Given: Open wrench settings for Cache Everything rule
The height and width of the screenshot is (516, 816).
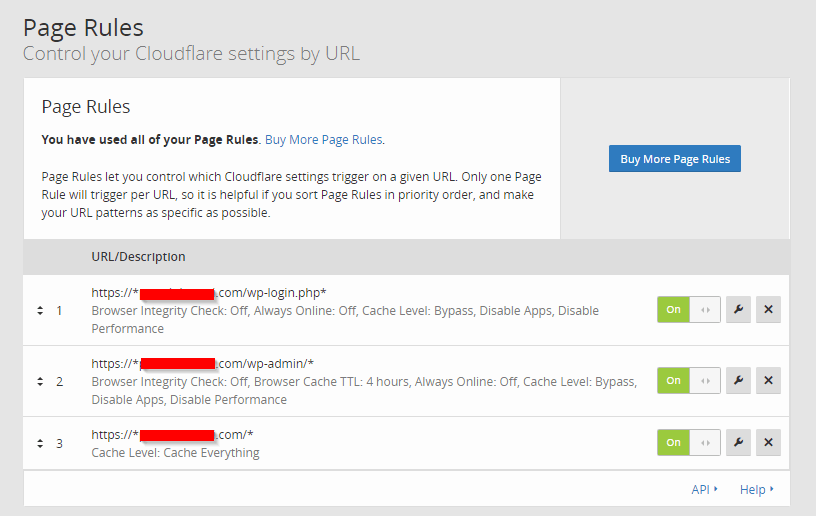Looking at the screenshot, I should [738, 443].
